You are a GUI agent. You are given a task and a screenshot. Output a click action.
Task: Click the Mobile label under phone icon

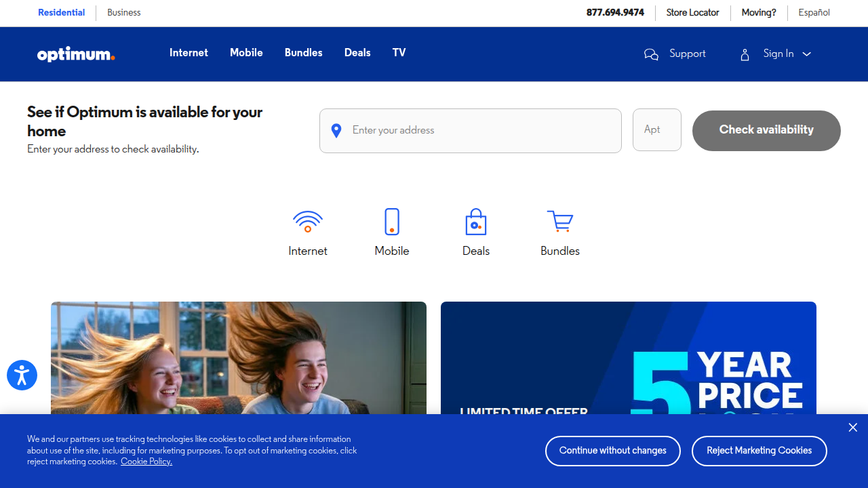[x=392, y=251]
